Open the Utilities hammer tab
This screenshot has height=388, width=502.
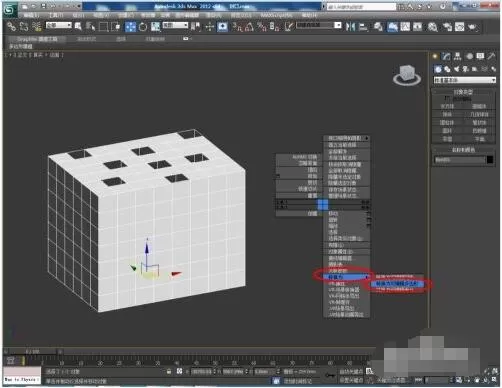click(491, 56)
